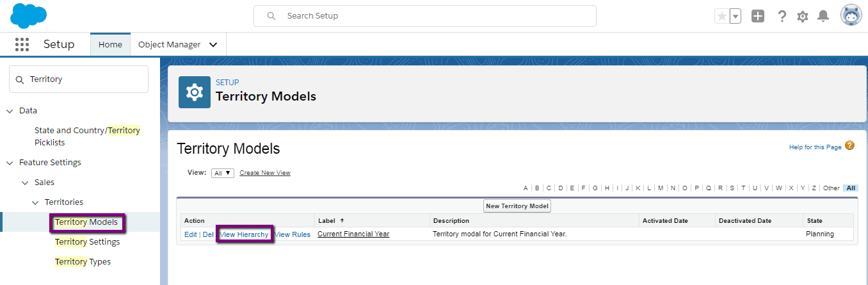Screen dimensions: 868x285
Task: Click the SETUP breadcrumb label
Action: [227, 83]
